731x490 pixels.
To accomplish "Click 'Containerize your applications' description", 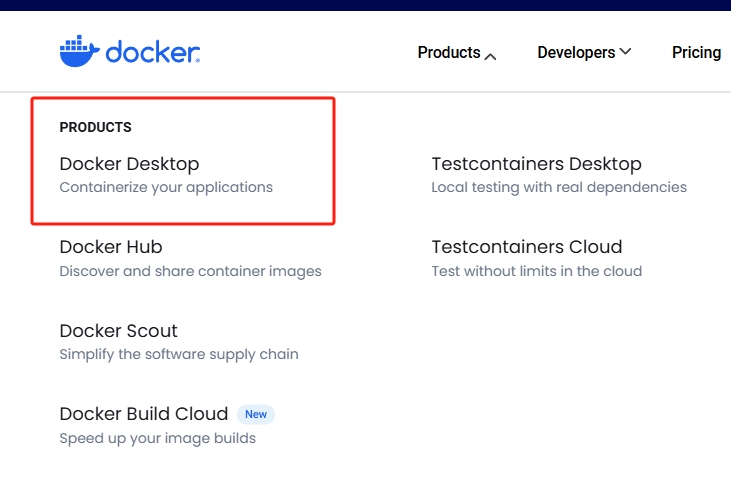I will [166, 187].
